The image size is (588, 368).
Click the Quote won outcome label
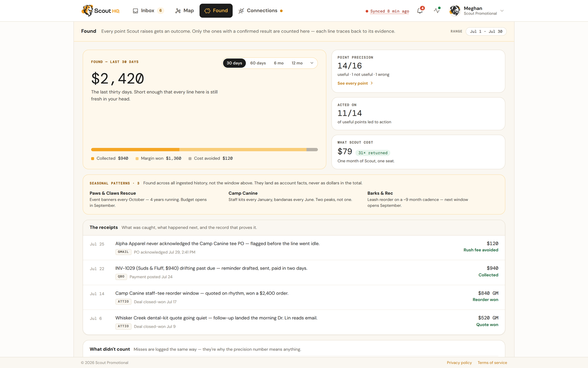pos(487,325)
